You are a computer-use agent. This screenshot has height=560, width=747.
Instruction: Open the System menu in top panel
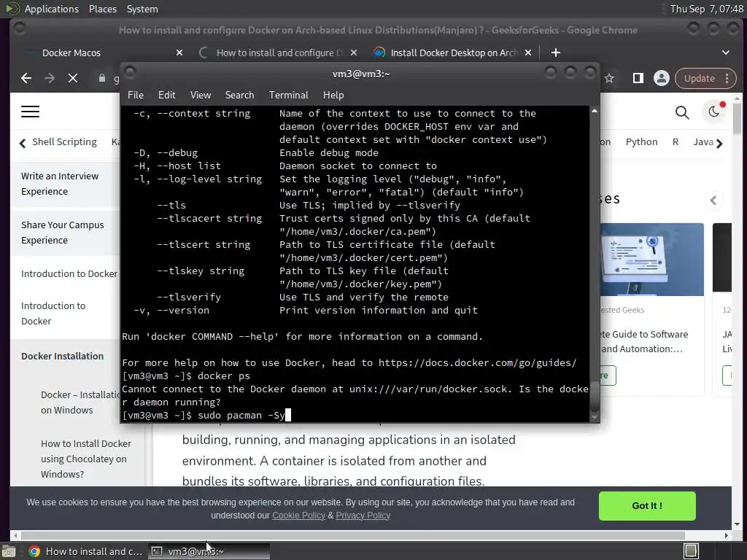coord(142,9)
